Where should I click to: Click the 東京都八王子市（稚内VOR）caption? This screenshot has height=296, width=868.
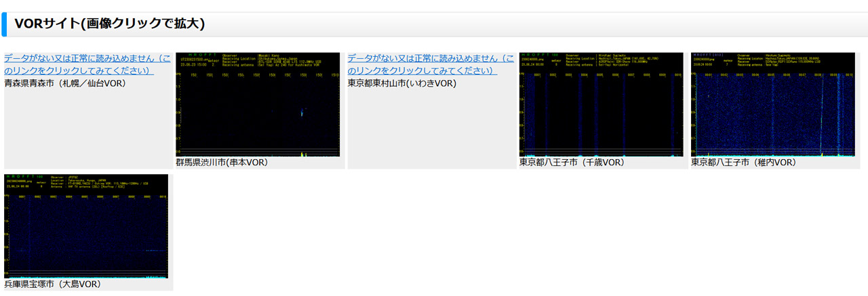click(743, 163)
